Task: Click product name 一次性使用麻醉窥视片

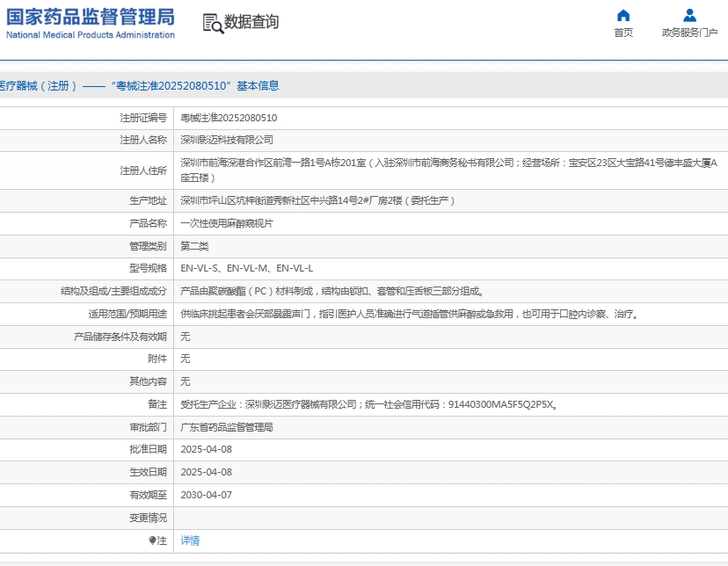Action: pyautogui.click(x=227, y=223)
